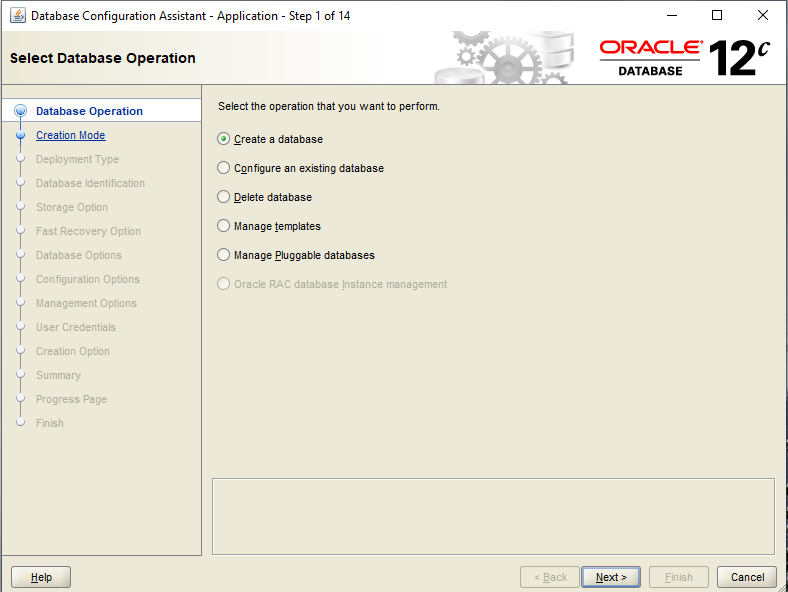Click the Fast Recovery Option step
The height and width of the screenshot is (592, 788).
coord(88,231)
